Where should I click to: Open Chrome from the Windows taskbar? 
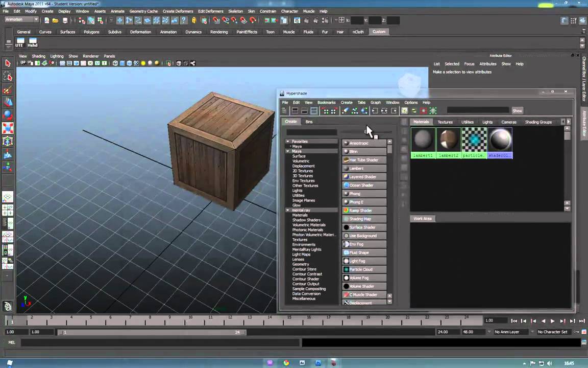[x=286, y=363]
